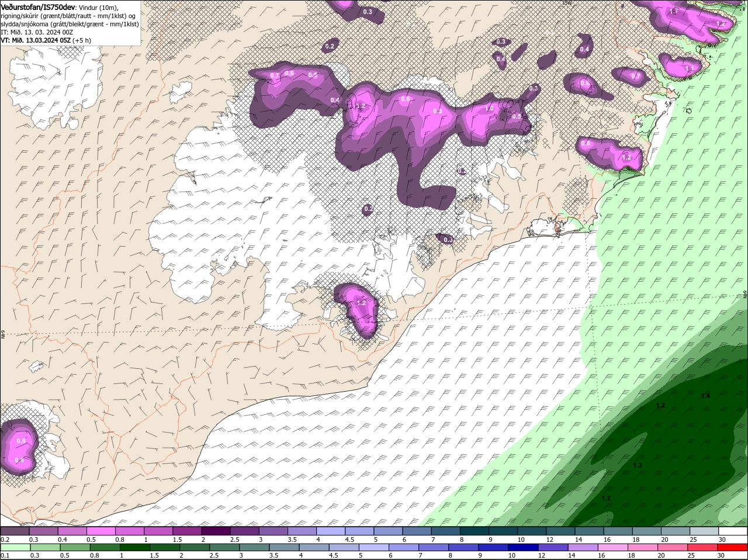The image size is (748, 560).
Task: Click the '1.4' value in dark green area
Action: [705, 396]
